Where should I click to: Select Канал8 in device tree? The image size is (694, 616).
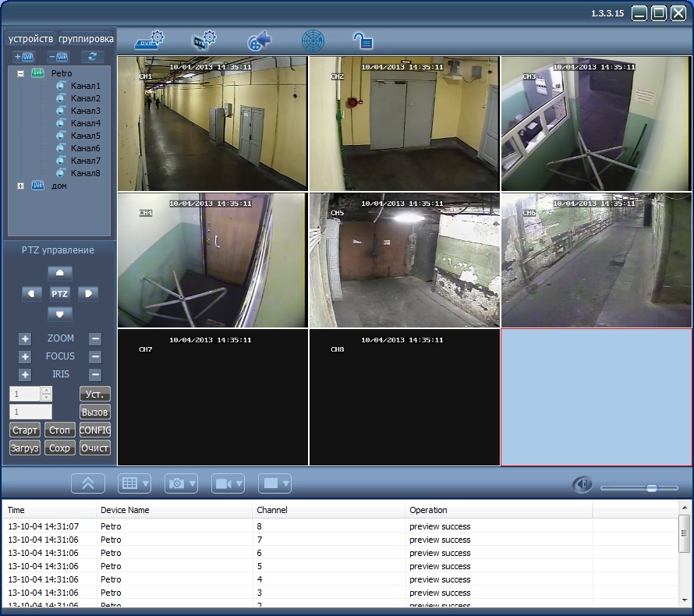[x=86, y=173]
